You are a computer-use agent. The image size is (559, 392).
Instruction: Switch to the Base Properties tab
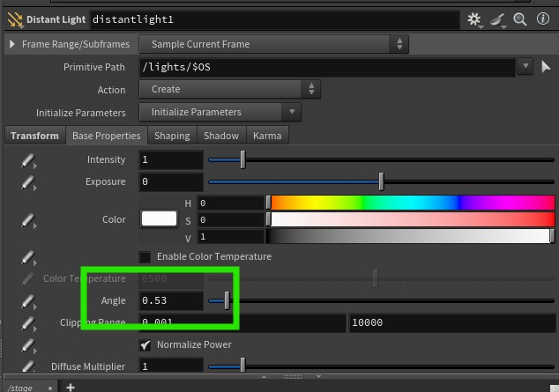point(106,136)
